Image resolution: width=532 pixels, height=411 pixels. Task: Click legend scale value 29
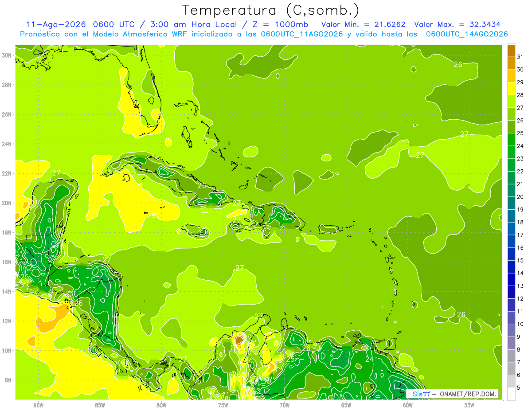(x=520, y=82)
